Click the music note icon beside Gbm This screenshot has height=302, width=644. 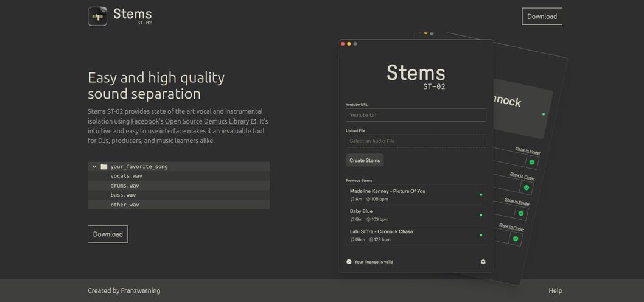pyautogui.click(x=352, y=239)
